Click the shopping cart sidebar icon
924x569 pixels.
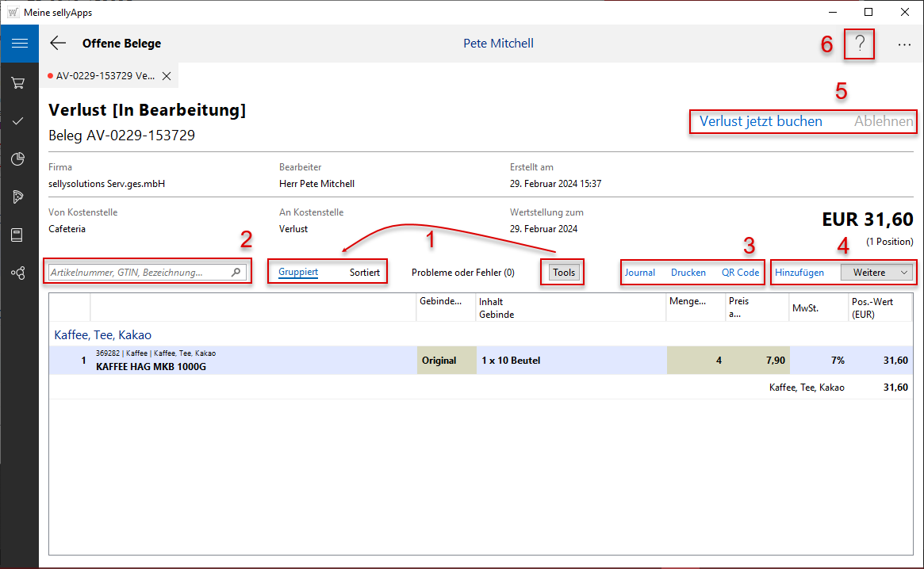coord(18,82)
